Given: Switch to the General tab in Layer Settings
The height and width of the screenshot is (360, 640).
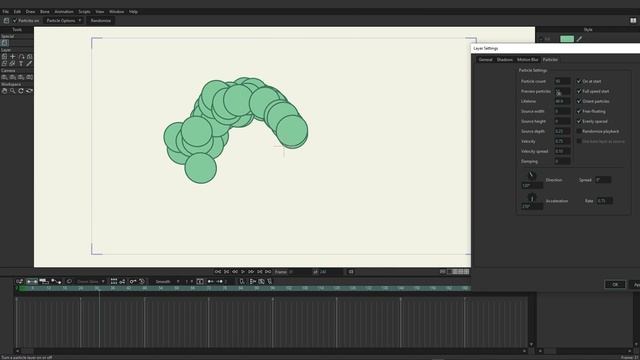Looking at the screenshot, I should point(485,60).
